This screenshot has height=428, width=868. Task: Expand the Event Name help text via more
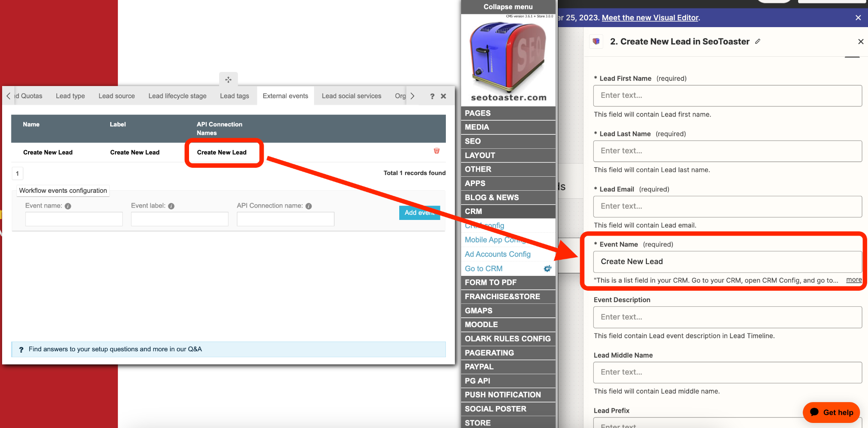tap(854, 280)
